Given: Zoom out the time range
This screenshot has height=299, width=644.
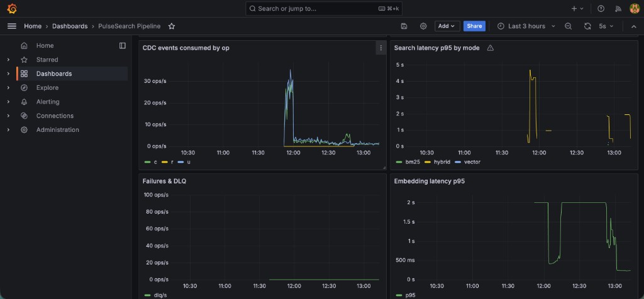Looking at the screenshot, I should coord(568,26).
